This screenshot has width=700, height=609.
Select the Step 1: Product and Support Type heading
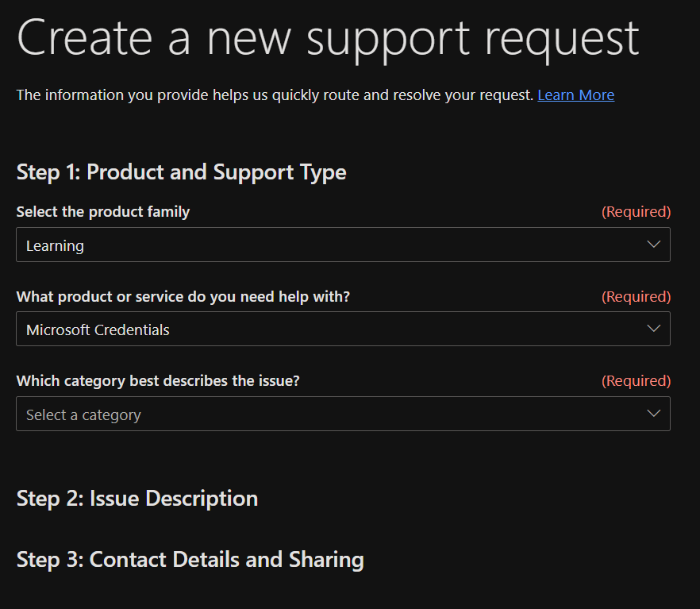click(x=181, y=172)
